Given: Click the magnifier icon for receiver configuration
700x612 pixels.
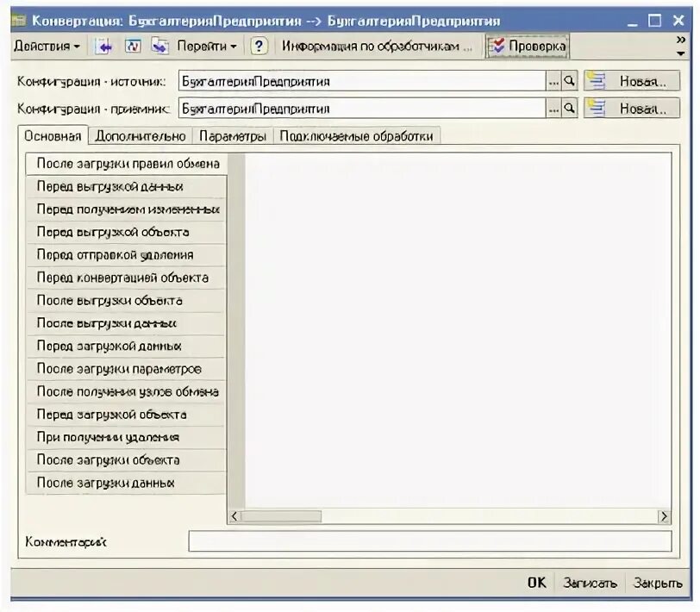Looking at the screenshot, I should point(569,109).
